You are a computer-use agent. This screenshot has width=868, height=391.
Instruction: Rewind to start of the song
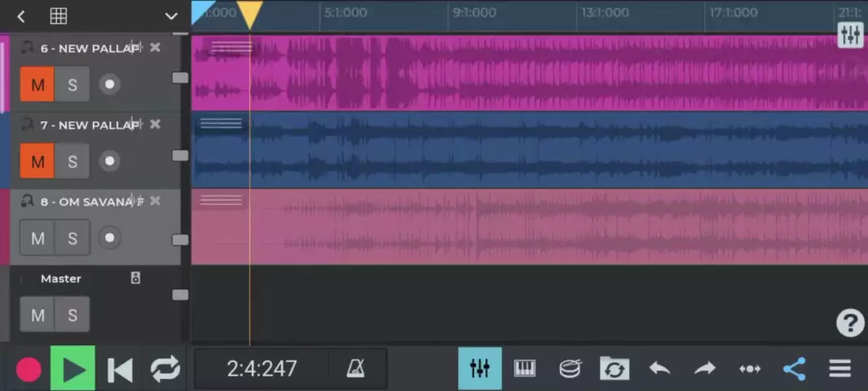(120, 370)
